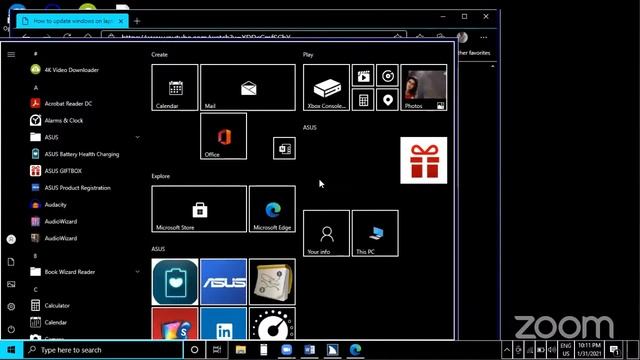This screenshot has width=640, height=360.
Task: Open Cortana circle on the taskbar
Action: [195, 350]
